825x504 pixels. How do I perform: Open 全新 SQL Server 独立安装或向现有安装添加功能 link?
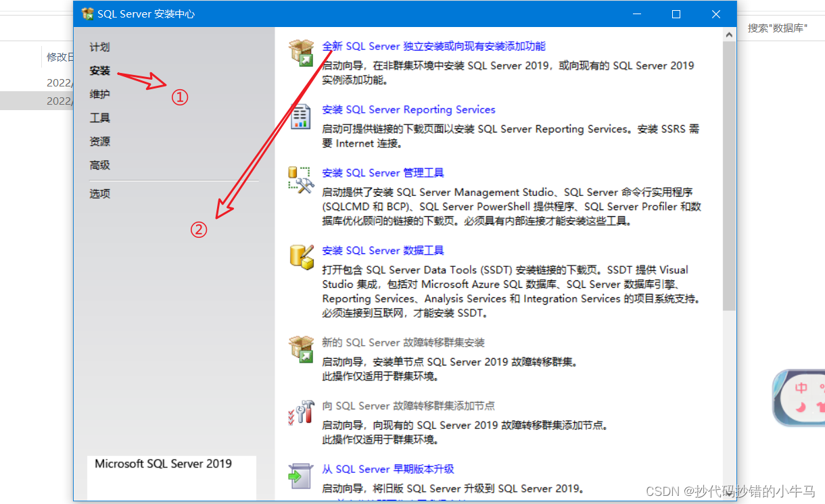433,47
